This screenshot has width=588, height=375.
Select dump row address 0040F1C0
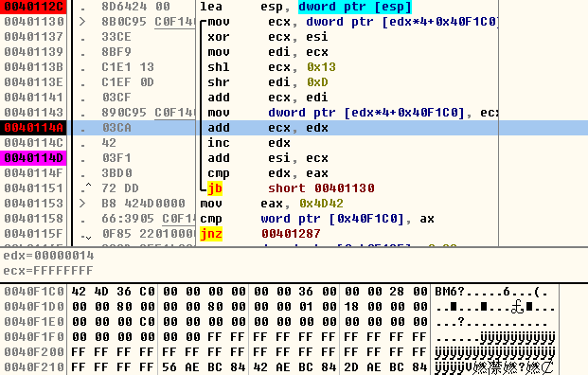tap(34, 292)
